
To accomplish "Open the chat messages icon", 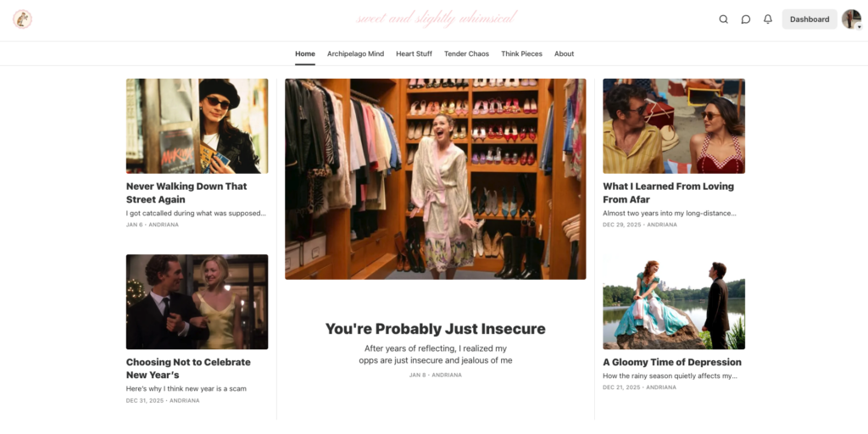I will 745,19.
